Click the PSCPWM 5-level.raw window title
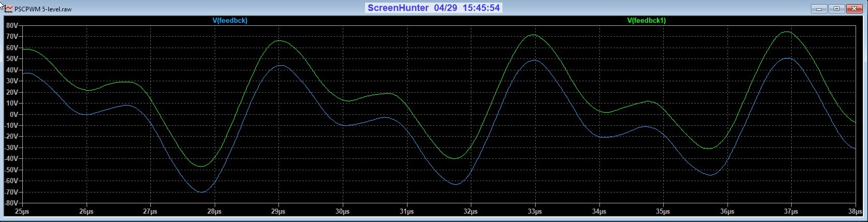 (43, 9)
